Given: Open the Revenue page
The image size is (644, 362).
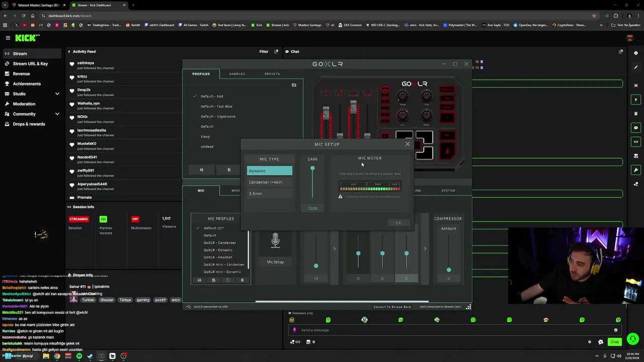Looking at the screenshot, I should pyautogui.click(x=21, y=73).
